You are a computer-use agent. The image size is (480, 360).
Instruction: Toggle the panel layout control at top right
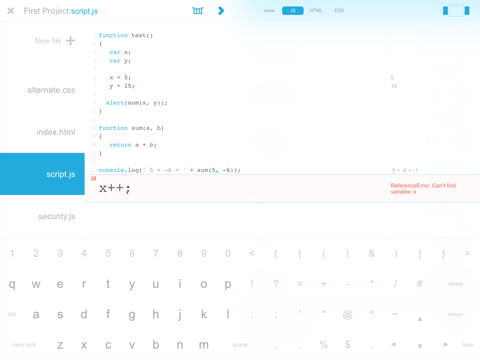tap(456, 11)
